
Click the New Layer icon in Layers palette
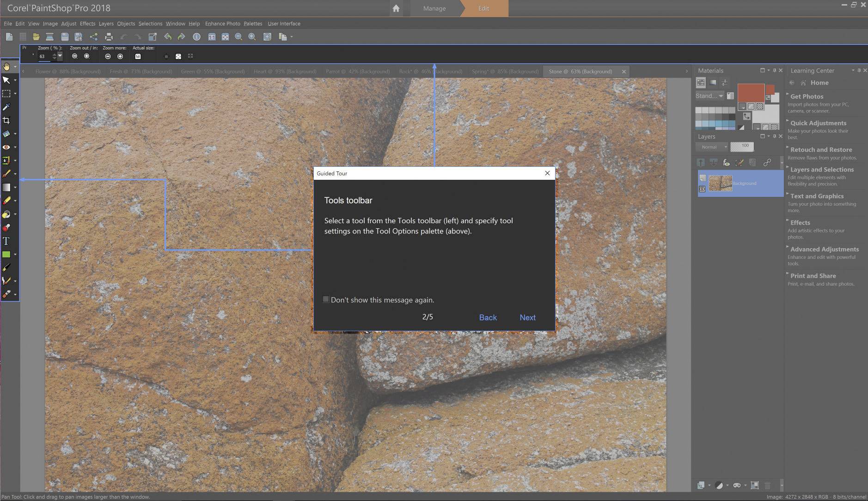coord(701,162)
